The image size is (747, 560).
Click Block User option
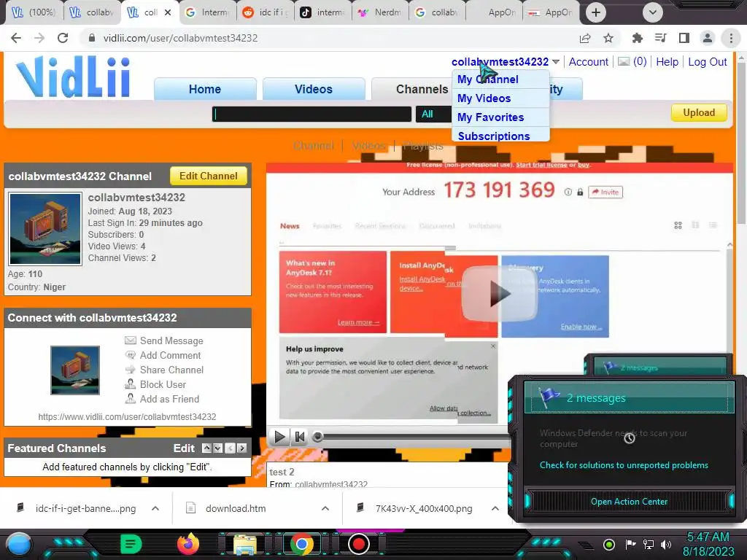point(155,384)
